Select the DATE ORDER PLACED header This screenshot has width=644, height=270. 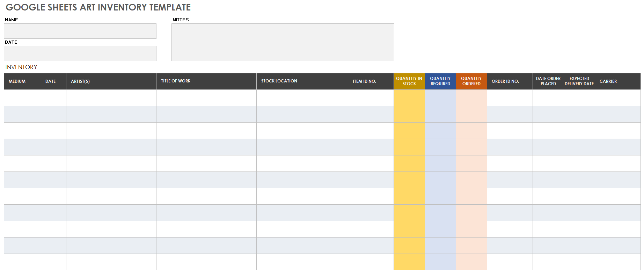tap(548, 81)
